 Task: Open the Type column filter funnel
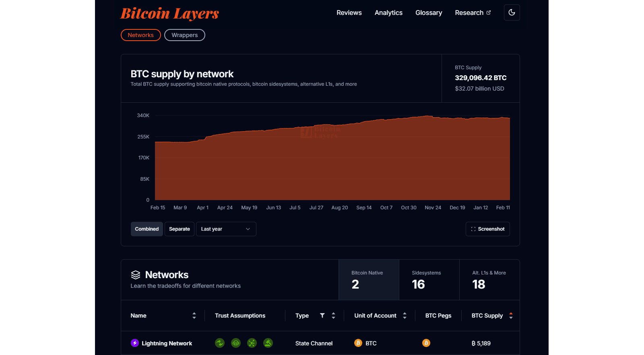point(322,316)
